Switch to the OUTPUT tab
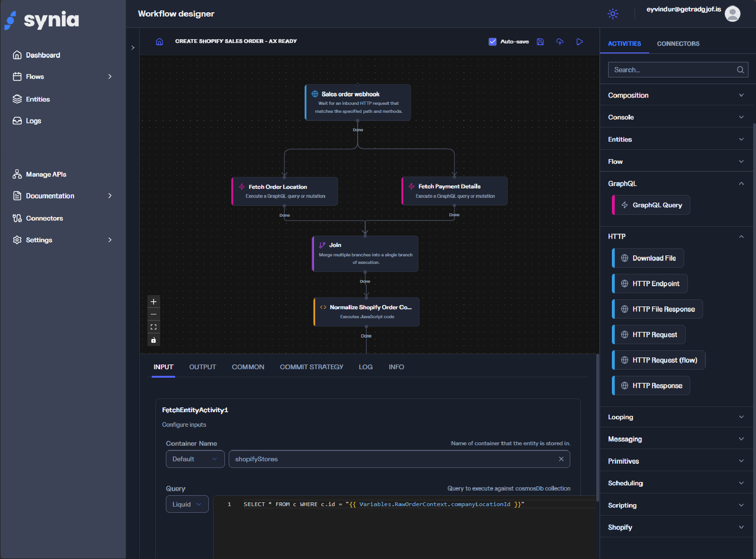This screenshot has height=559, width=756. [x=203, y=367]
